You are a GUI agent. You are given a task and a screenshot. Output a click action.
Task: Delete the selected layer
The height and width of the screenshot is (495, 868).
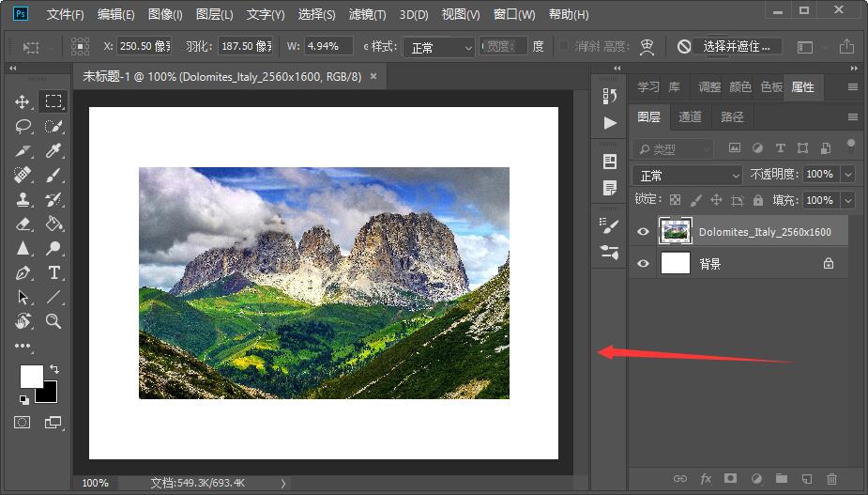(831, 478)
